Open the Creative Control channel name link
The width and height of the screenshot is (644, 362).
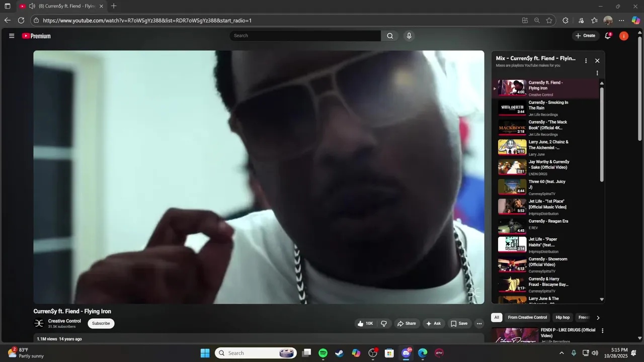click(64, 321)
